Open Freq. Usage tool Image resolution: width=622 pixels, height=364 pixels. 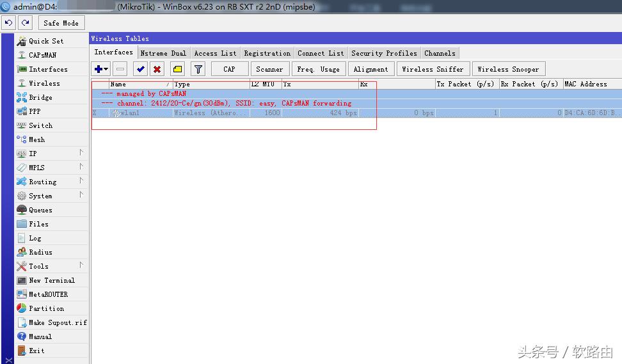pyautogui.click(x=319, y=69)
